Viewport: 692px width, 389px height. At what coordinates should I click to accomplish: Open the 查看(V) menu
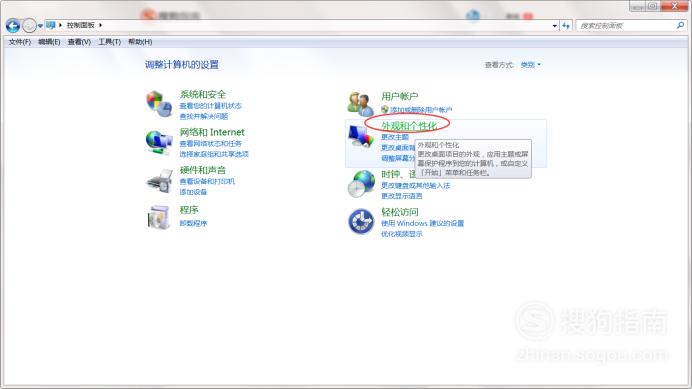tap(79, 42)
